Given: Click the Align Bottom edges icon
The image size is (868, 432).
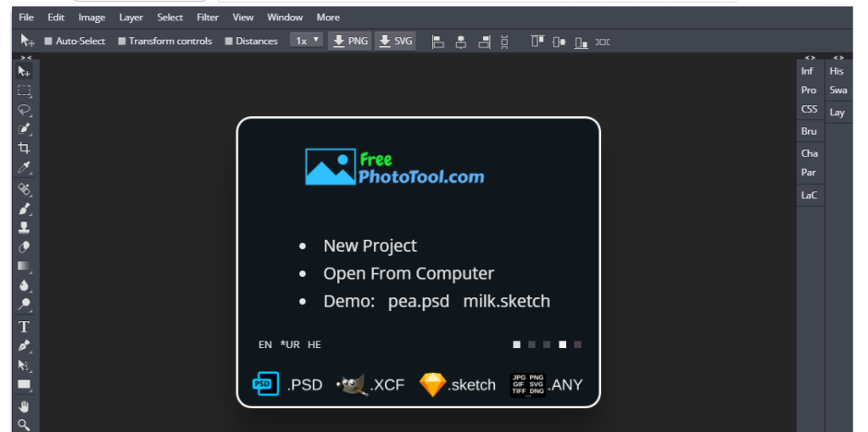Looking at the screenshot, I should [581, 42].
